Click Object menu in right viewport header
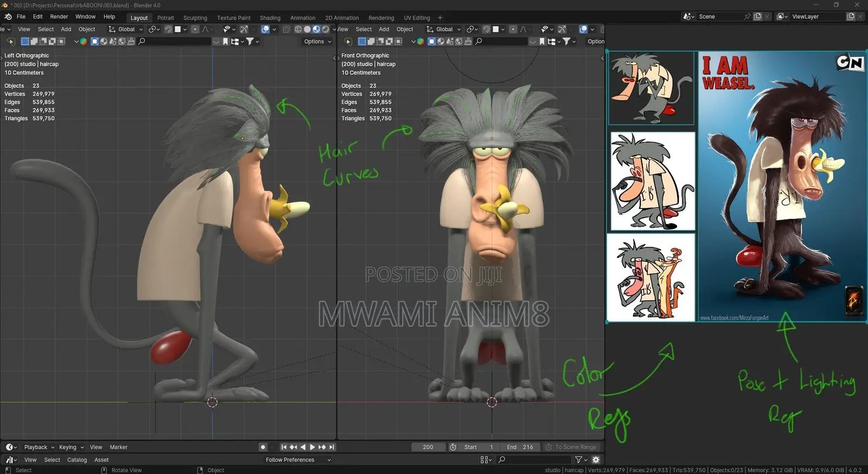This screenshot has width=868, height=474. pyautogui.click(x=405, y=29)
